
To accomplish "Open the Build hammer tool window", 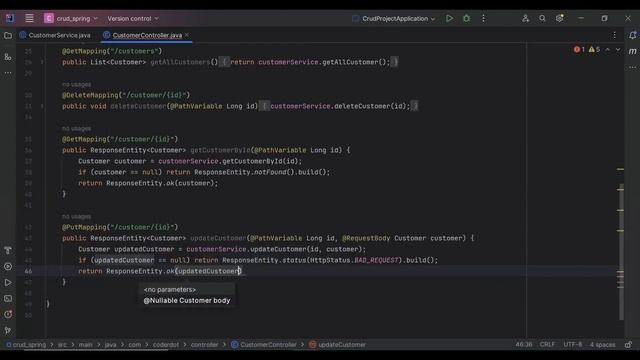I will point(8,250).
